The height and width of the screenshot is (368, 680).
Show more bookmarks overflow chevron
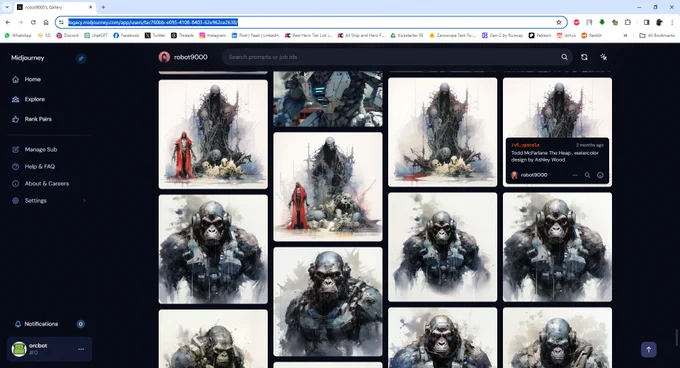tap(625, 35)
